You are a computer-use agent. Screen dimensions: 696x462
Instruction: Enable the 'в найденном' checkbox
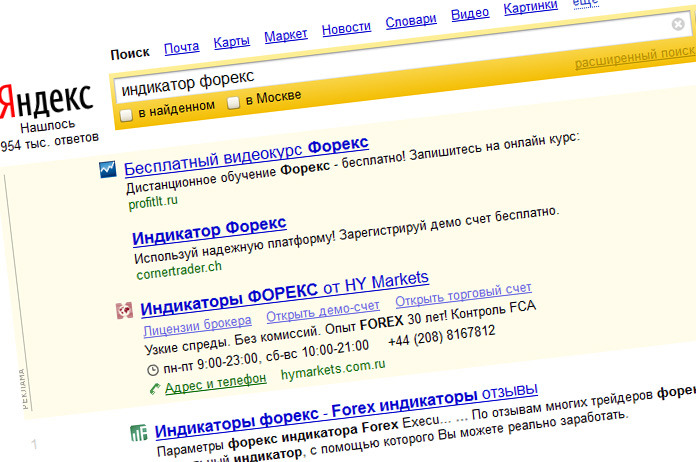[126, 115]
